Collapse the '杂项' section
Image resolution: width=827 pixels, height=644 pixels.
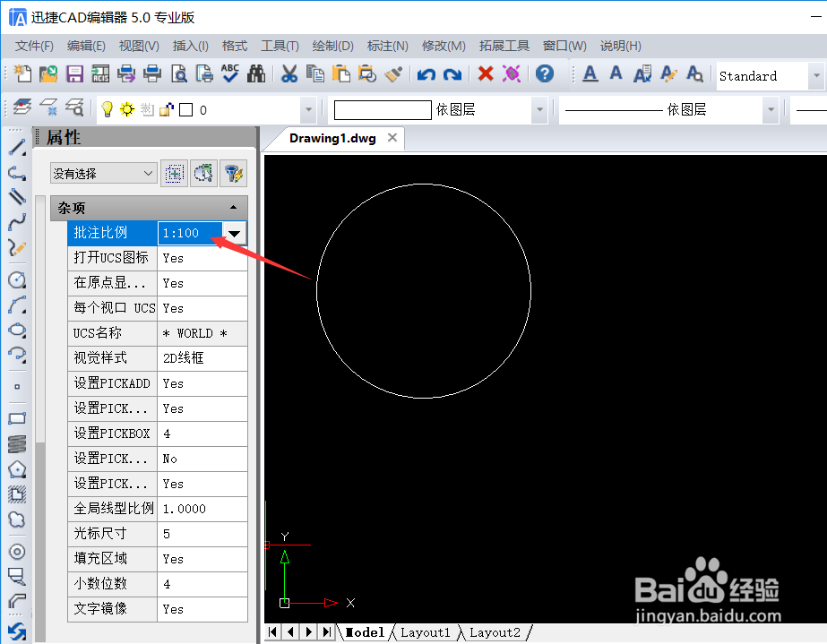coord(233,207)
